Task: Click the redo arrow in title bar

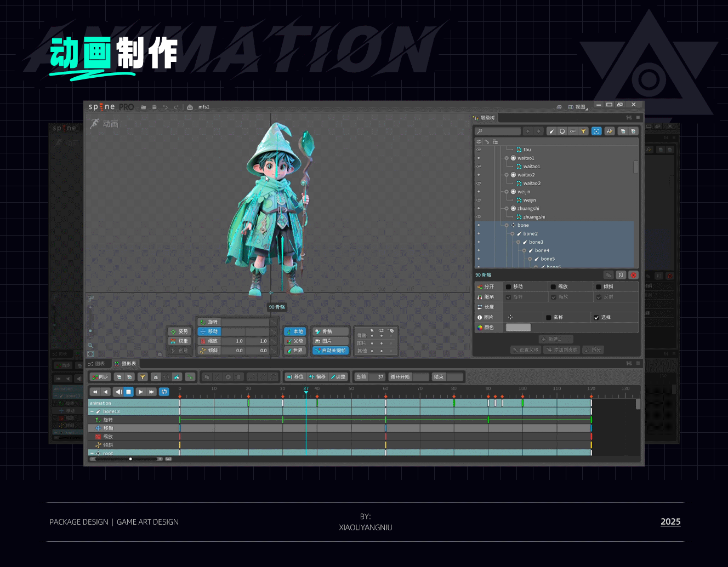Action: [176, 107]
